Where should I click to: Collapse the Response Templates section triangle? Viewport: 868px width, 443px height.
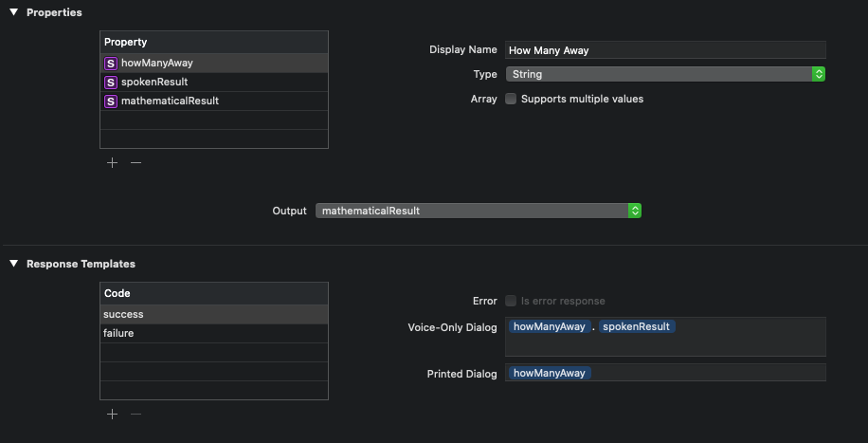[x=14, y=264]
